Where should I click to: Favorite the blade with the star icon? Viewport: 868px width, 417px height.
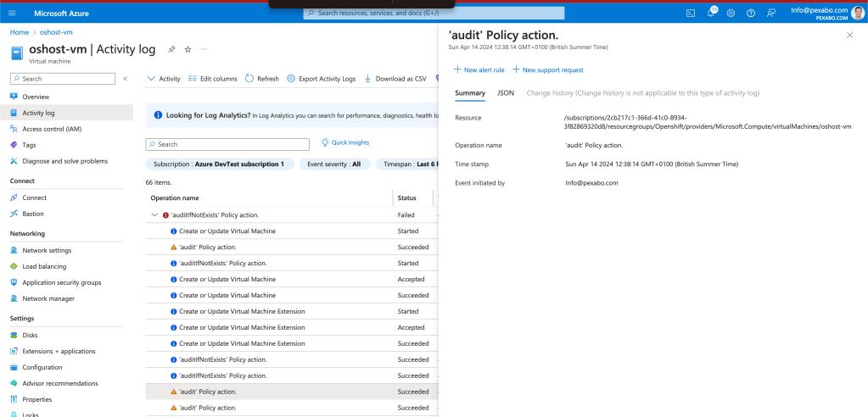(188, 49)
